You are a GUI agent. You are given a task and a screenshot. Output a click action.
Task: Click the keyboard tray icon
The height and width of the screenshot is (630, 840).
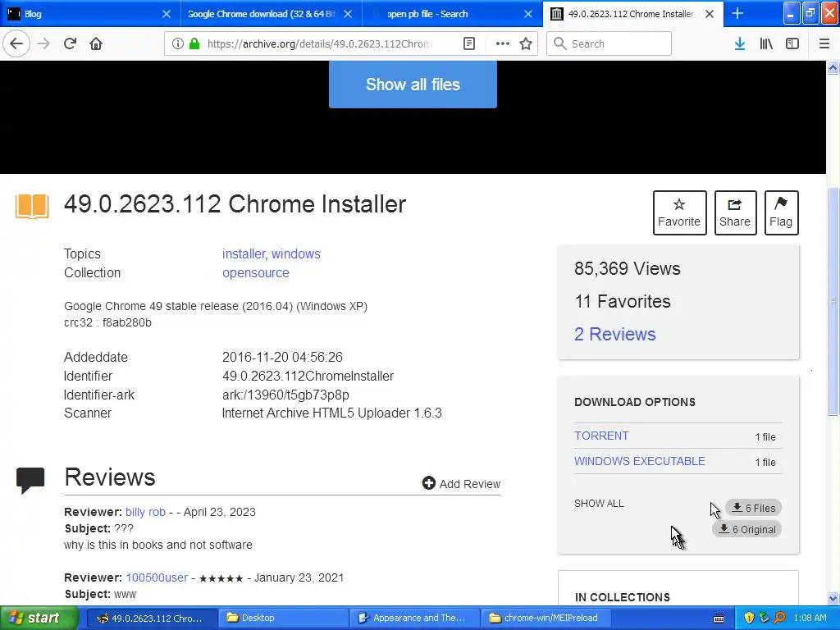(x=719, y=619)
